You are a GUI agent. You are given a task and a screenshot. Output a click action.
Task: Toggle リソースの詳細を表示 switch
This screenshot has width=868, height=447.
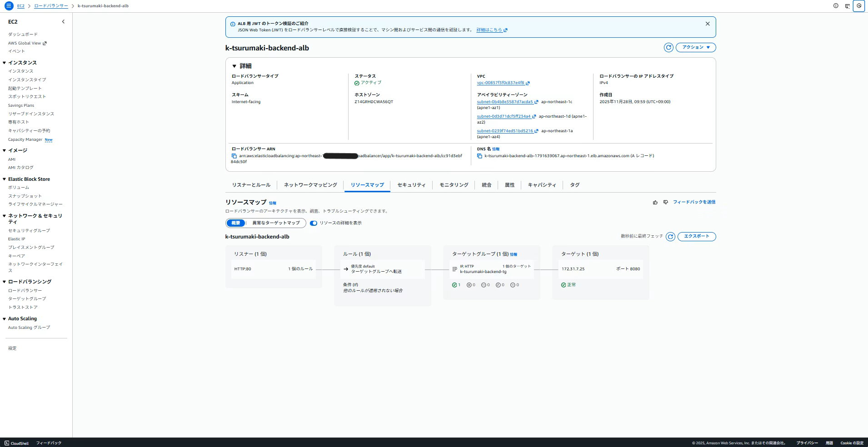point(314,223)
